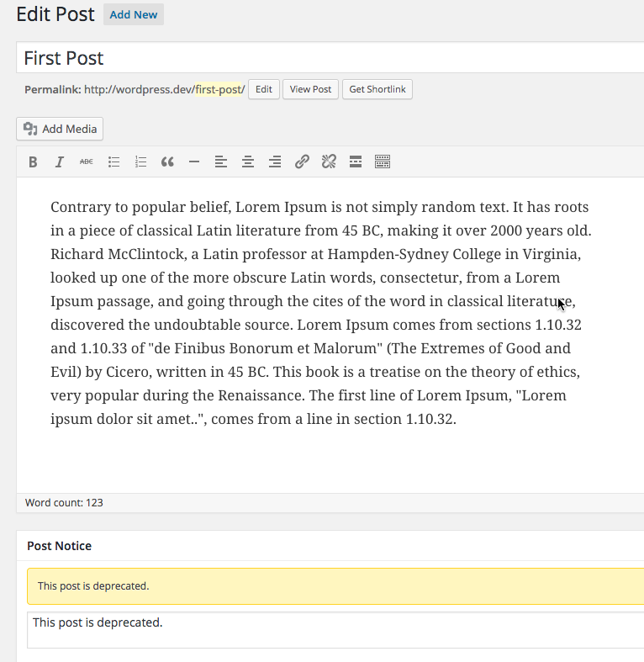Edit the permalink slug
The width and height of the screenshot is (644, 662).
pos(264,89)
